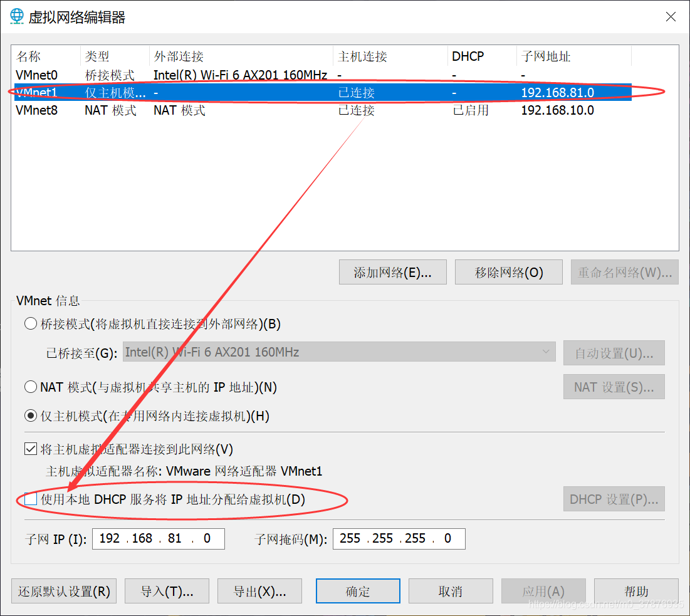Click the 子网掩码 input field
The width and height of the screenshot is (690, 616).
[399, 538]
